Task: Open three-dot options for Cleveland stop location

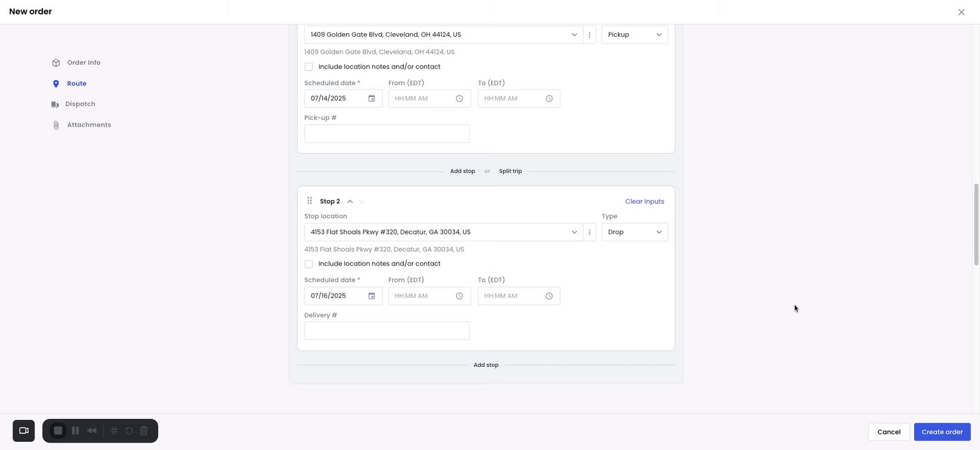Action: (589, 35)
